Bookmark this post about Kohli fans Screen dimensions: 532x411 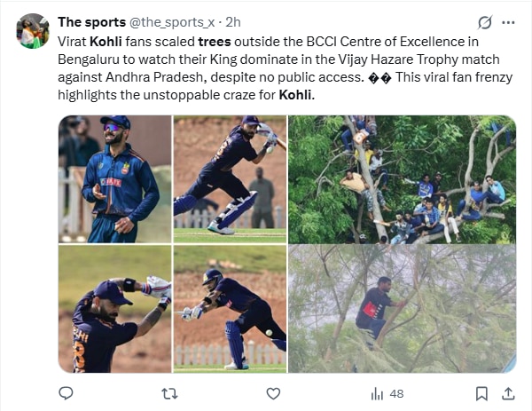pyautogui.click(x=481, y=392)
